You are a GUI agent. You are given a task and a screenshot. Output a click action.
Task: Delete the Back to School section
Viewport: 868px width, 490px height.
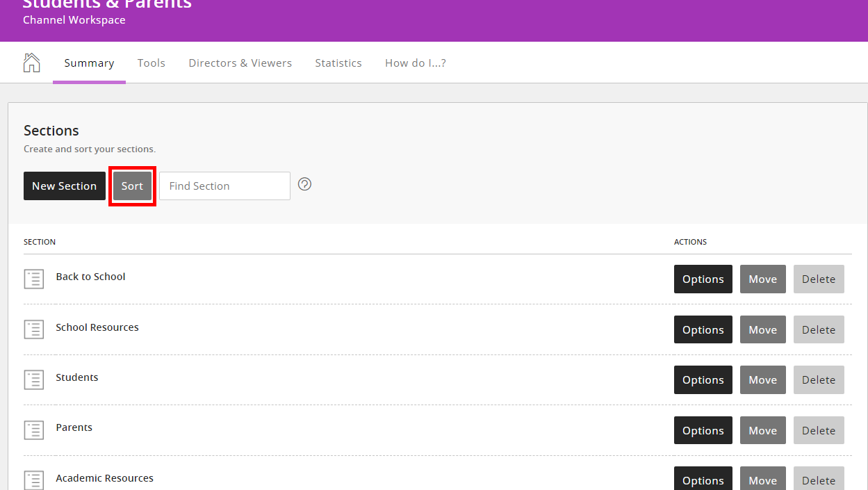(x=819, y=279)
